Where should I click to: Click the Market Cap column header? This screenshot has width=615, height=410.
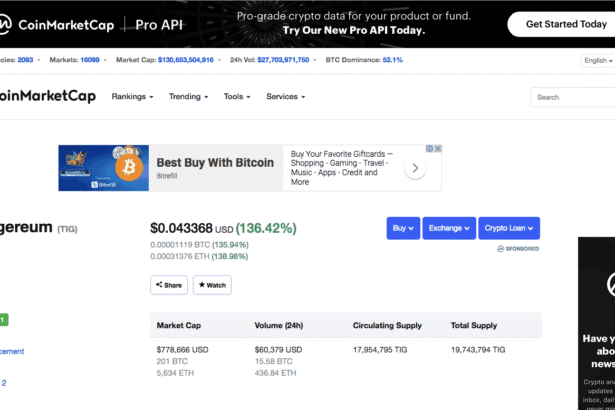coord(179,325)
